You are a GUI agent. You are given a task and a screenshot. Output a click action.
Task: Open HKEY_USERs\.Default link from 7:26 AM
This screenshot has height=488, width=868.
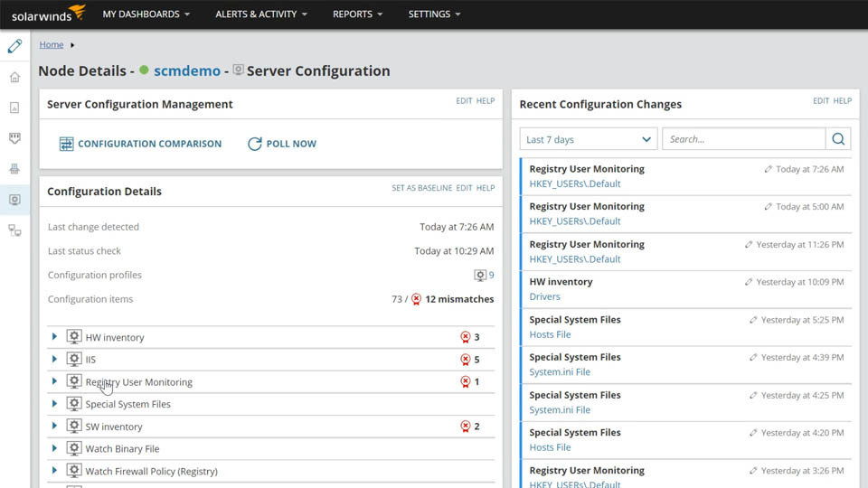tap(575, 183)
